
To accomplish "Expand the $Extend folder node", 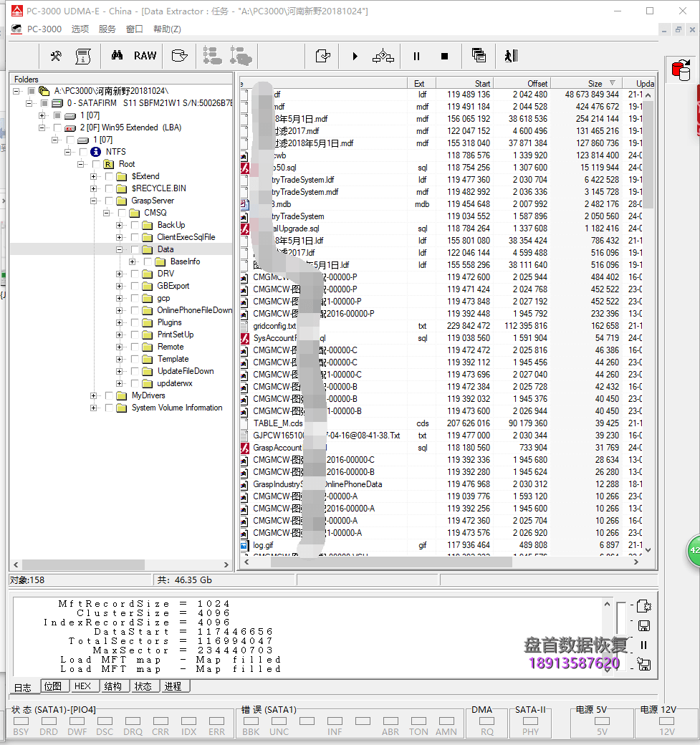I will (93, 176).
